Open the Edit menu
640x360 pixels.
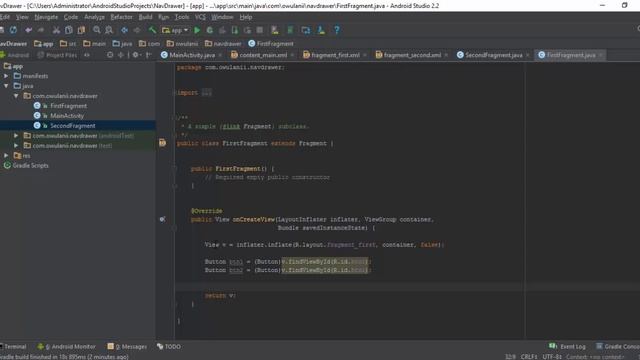pos(4,17)
